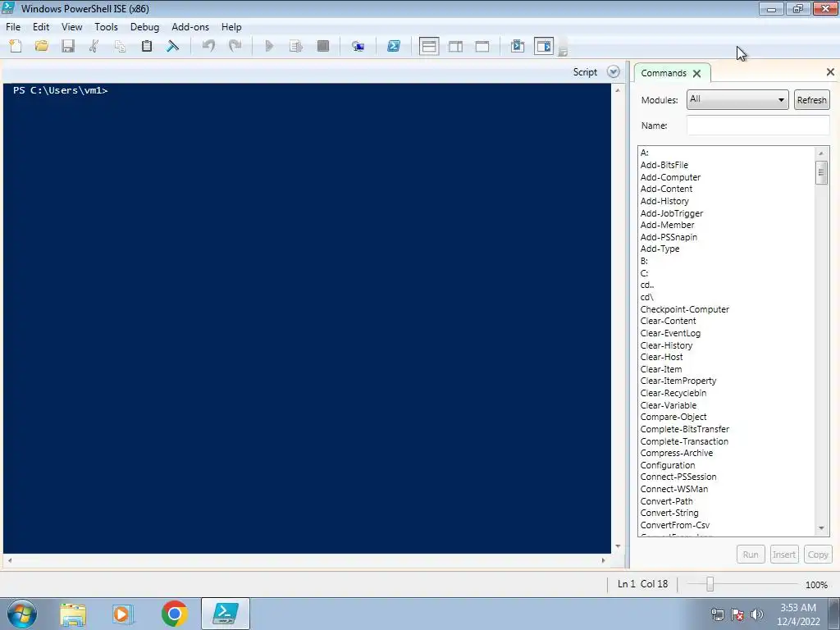Open the File menu
The image size is (840, 630).
(x=13, y=27)
